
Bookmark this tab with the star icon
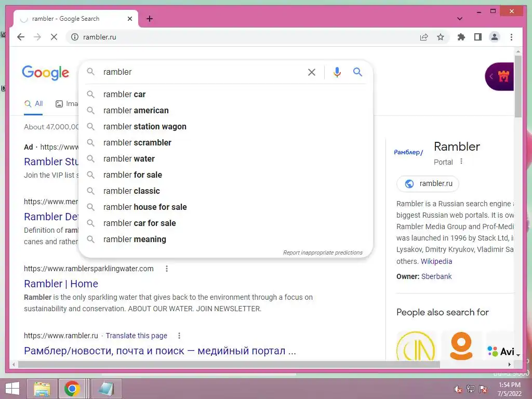pos(441,37)
